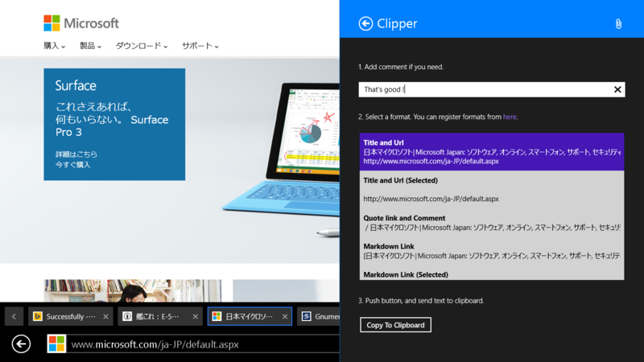The width and height of the screenshot is (644, 362).
Task: Open the サポート dropdown menu
Action: pos(200,46)
